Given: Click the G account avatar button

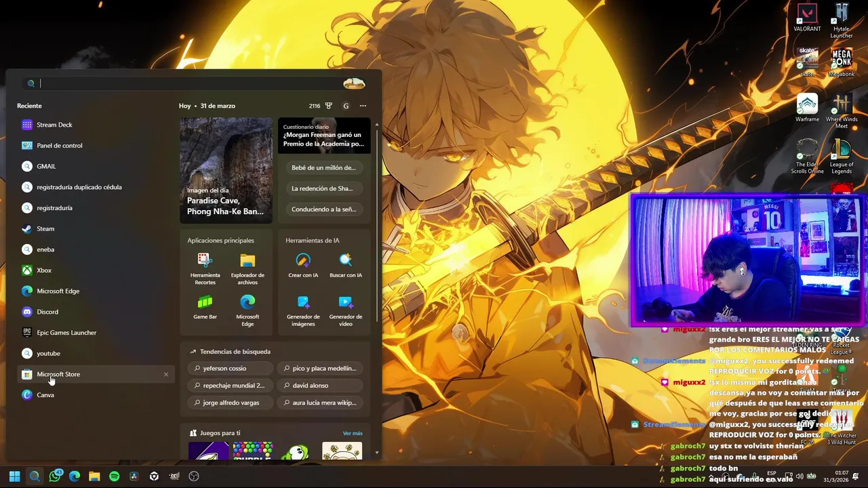Looking at the screenshot, I should (x=346, y=106).
